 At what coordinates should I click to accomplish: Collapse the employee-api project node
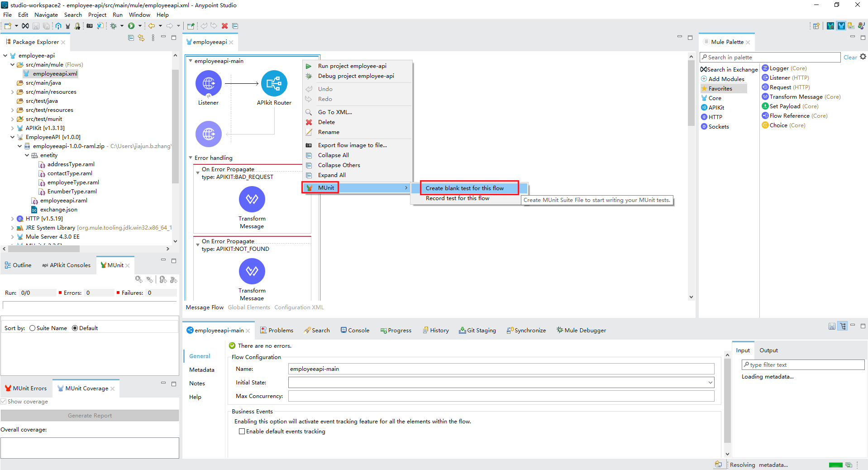5,56
